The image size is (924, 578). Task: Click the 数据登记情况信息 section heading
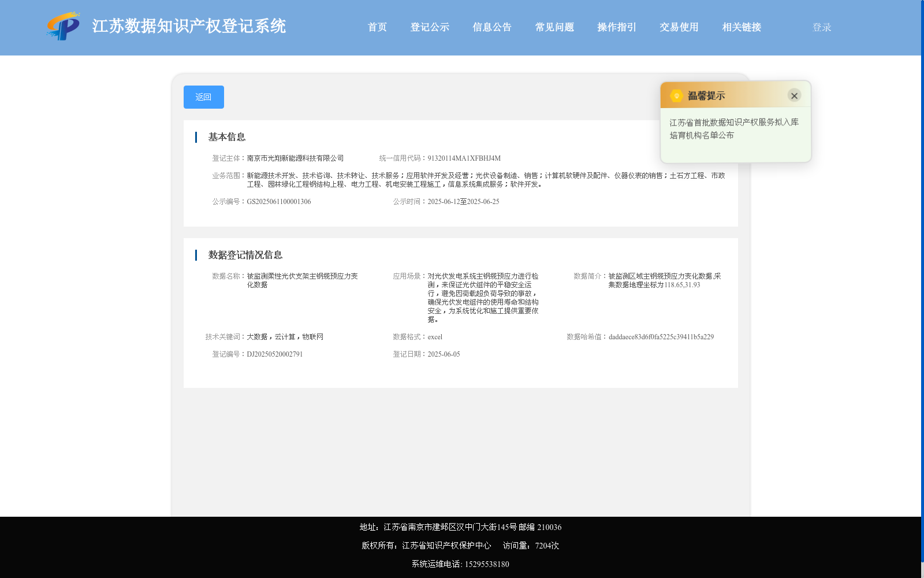[x=245, y=255]
